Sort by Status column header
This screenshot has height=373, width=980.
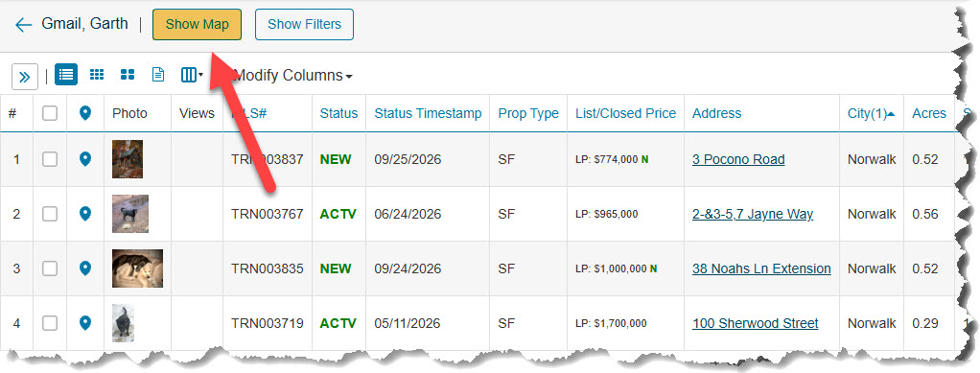point(338,113)
